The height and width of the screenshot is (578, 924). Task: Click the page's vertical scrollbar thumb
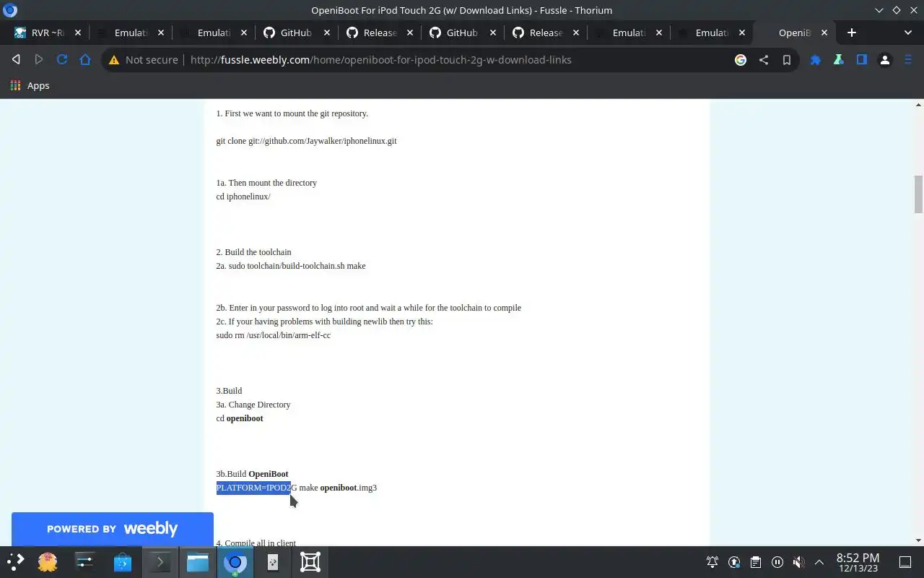coord(918,194)
